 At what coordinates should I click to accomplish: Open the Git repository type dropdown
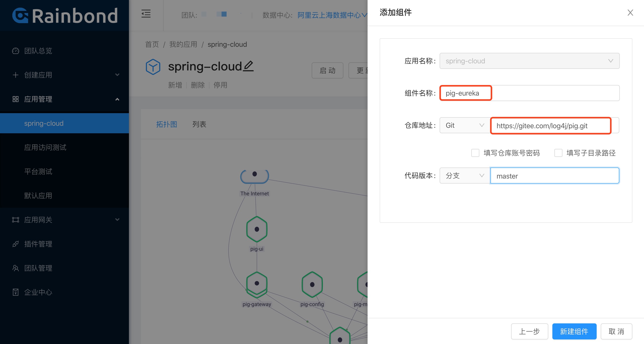[464, 125]
